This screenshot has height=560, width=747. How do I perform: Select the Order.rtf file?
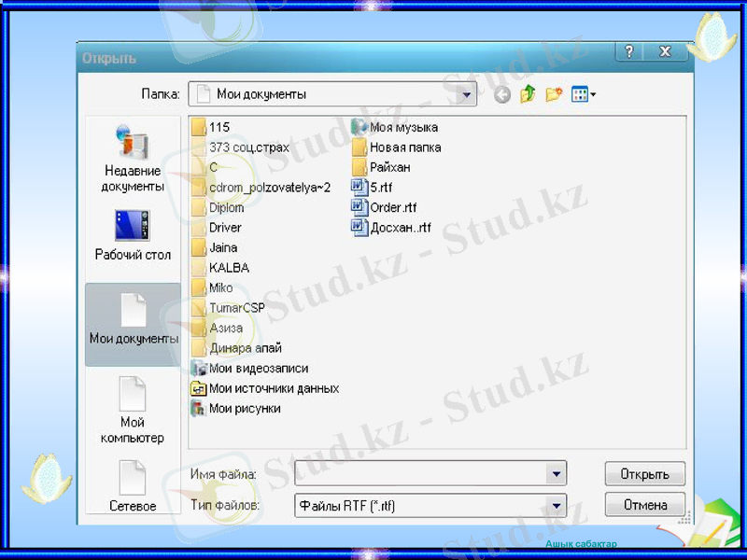pyautogui.click(x=392, y=207)
